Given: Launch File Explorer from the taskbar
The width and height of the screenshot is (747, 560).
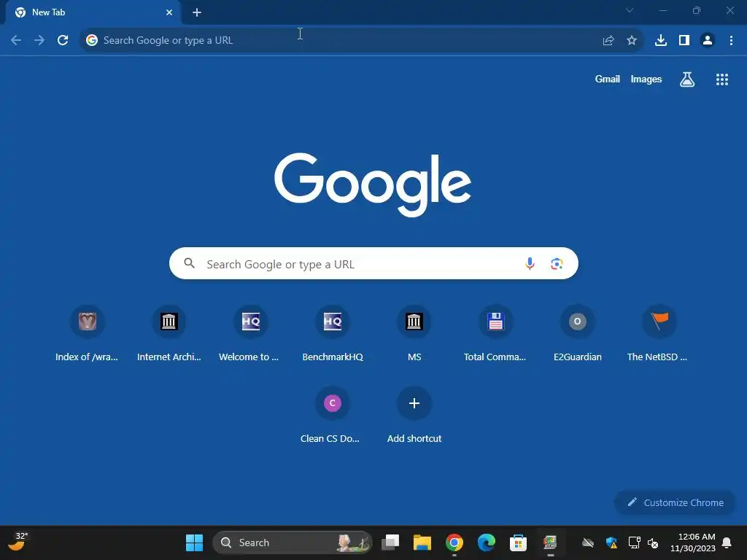Looking at the screenshot, I should [x=422, y=542].
